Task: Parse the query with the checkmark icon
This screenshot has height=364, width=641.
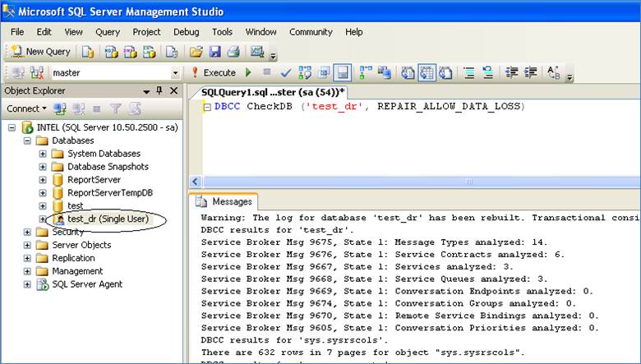Action: [x=286, y=73]
